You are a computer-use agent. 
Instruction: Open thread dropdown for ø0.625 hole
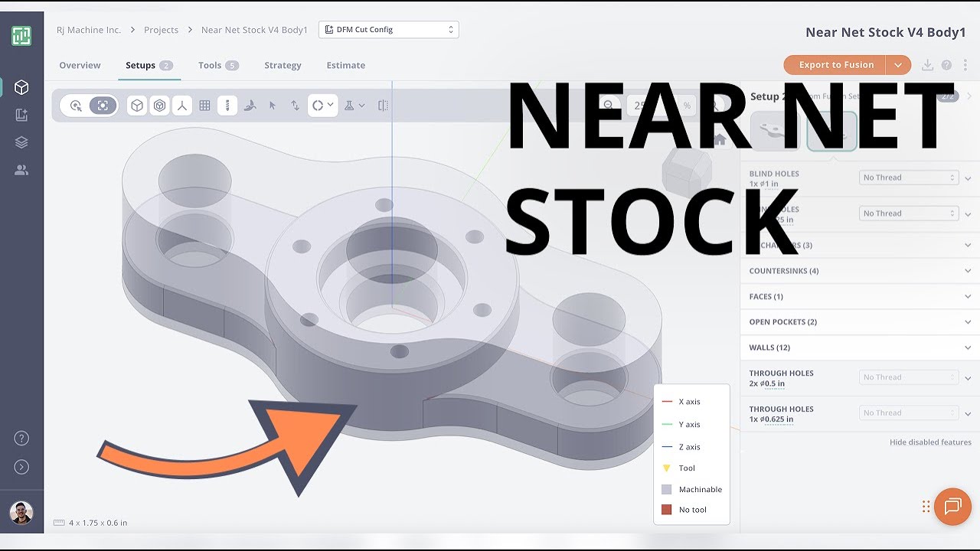pyautogui.click(x=909, y=413)
